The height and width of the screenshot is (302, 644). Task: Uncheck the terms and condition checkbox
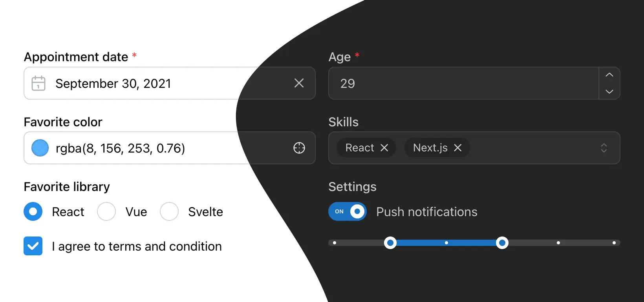click(33, 246)
